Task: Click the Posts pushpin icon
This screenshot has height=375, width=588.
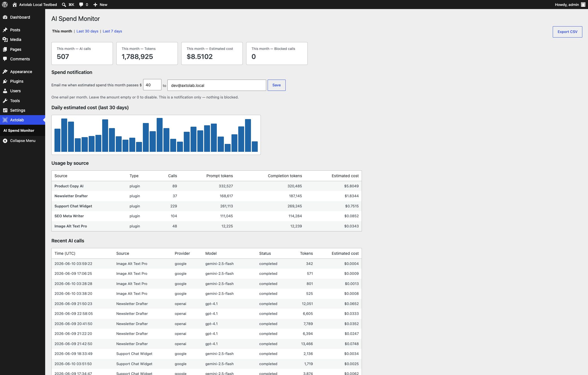Action: point(5,30)
